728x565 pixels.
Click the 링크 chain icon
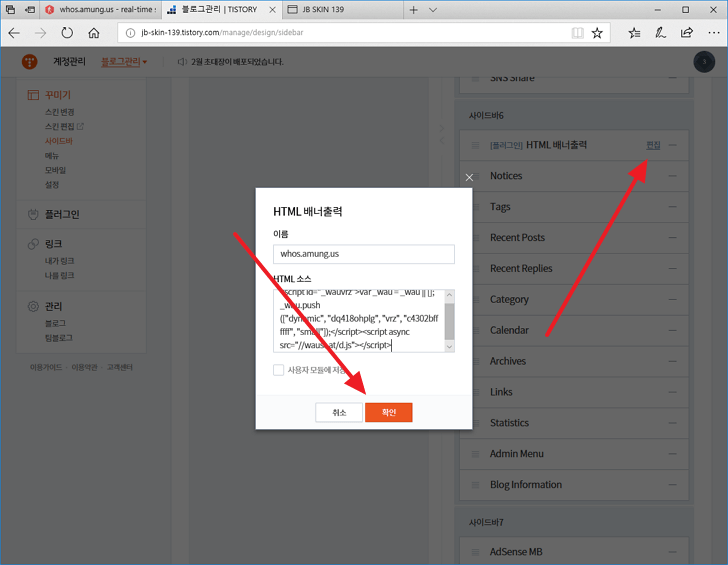pyautogui.click(x=33, y=244)
